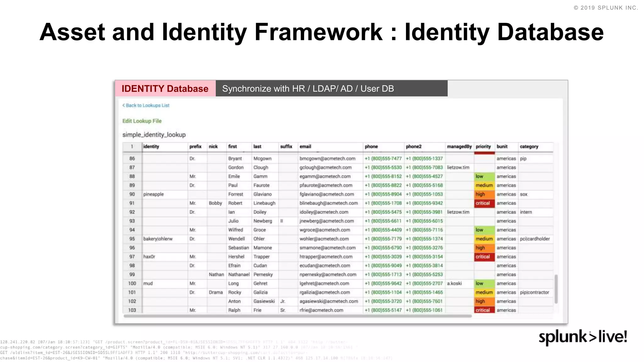
Task: Select the Nathanael first name cell
Action: [239, 275]
